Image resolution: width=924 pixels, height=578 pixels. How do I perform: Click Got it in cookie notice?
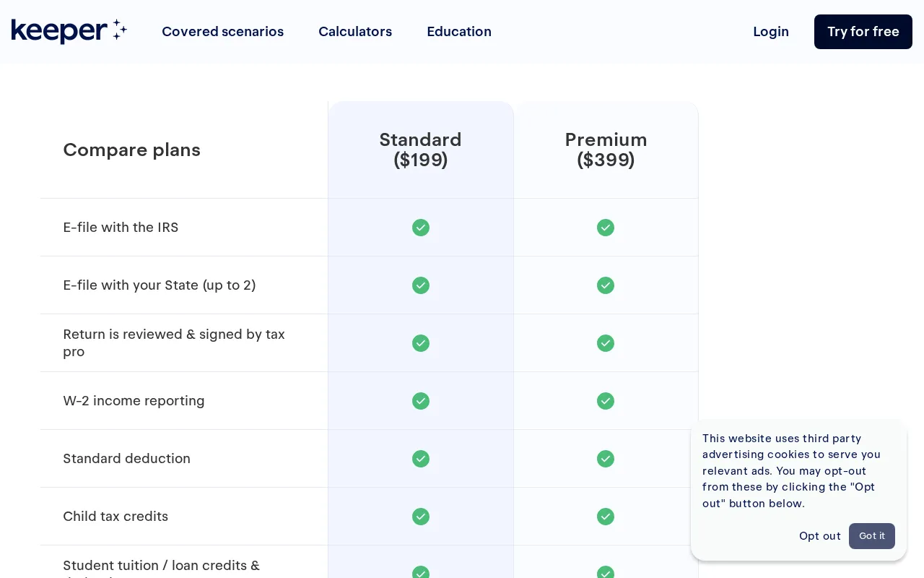(x=872, y=536)
